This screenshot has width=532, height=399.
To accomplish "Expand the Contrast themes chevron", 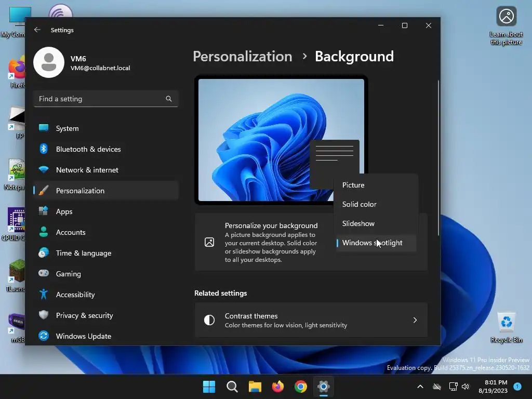I will coord(415,320).
